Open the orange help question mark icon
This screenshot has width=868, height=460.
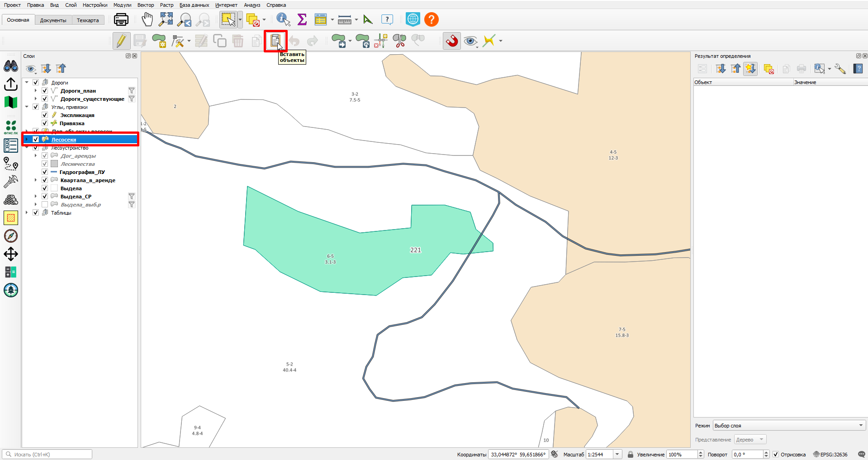click(x=432, y=19)
